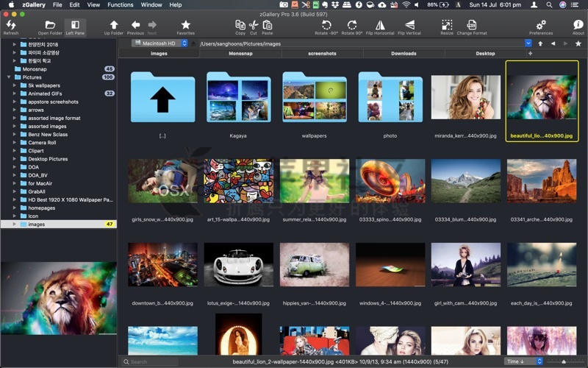Open the Resize tool
Image resolution: width=588 pixels, height=368 pixels.
pyautogui.click(x=447, y=27)
